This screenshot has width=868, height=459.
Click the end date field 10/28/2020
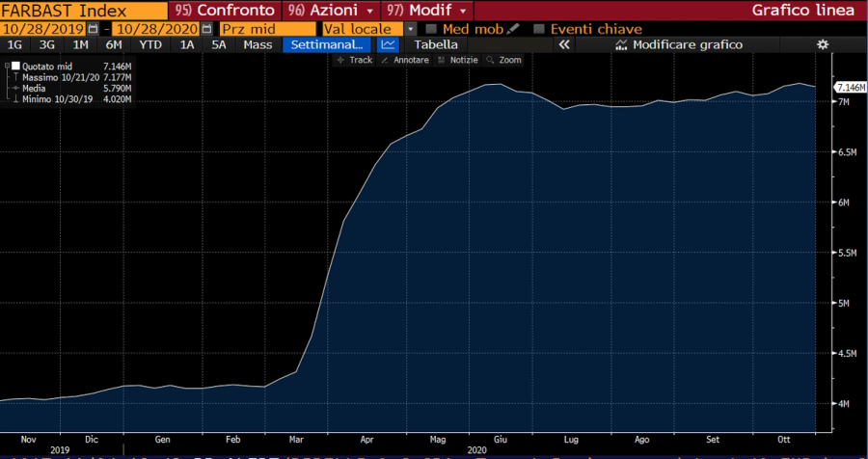click(x=155, y=29)
